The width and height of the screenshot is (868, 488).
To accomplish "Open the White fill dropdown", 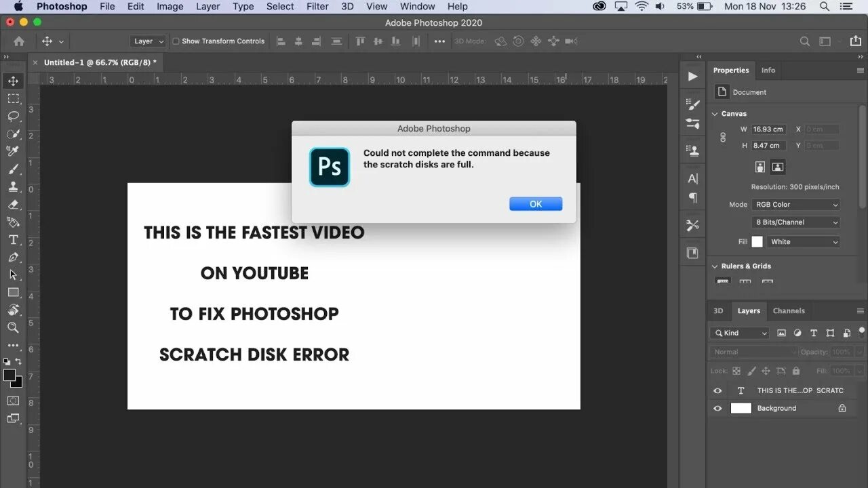I will (x=804, y=241).
